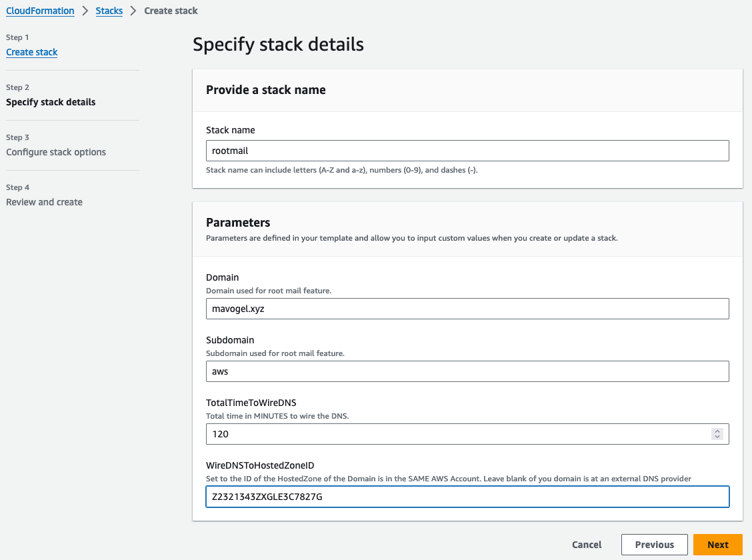
Task: Click the WireDNSToHostedZoneID input field
Action: (467, 497)
